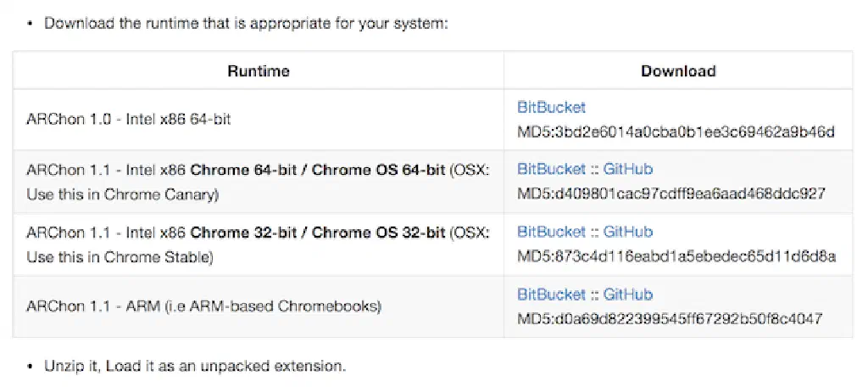This screenshot has width=868, height=387.
Task: Click the 'ARChon 1.0 - Intel x86 64-bit' cell text
Action: [128, 120]
